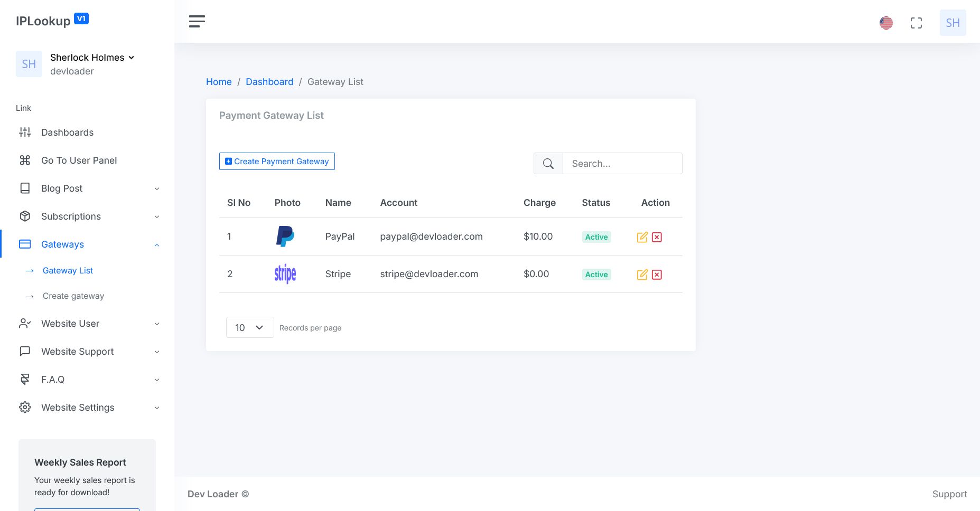Open the SH profile avatar in header
Image resolution: width=980 pixels, height=511 pixels.
point(953,23)
